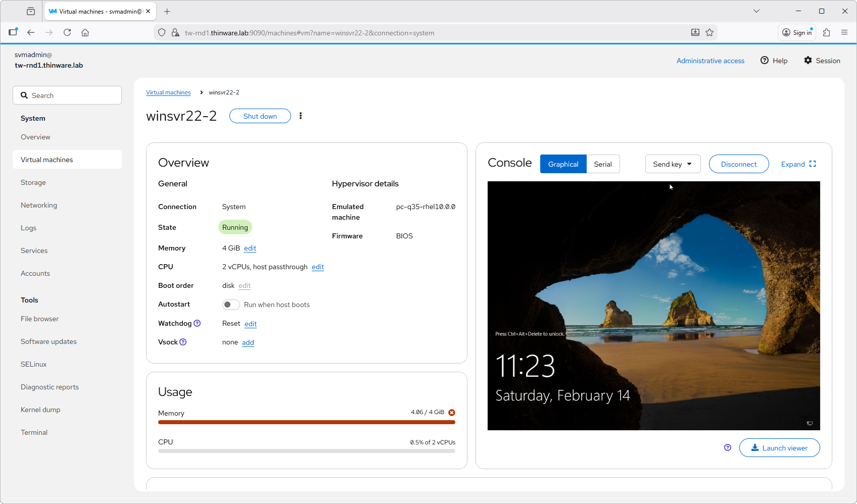Open the Firefox application menu
Image resolution: width=857 pixels, height=504 pixels.
coord(844,32)
